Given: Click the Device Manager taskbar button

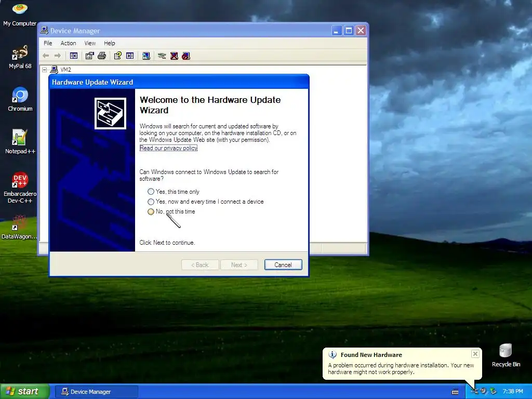Looking at the screenshot, I should tap(96, 392).
